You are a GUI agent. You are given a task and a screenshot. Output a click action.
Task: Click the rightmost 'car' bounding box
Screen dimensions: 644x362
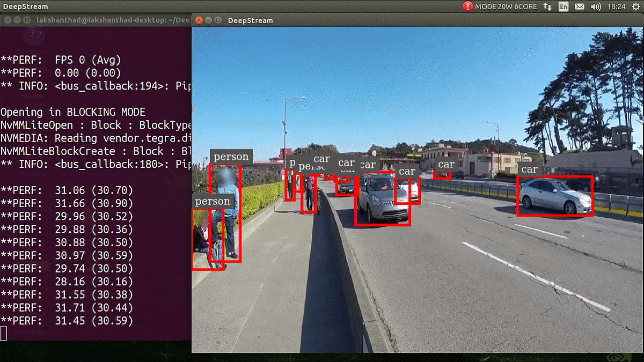(554, 196)
